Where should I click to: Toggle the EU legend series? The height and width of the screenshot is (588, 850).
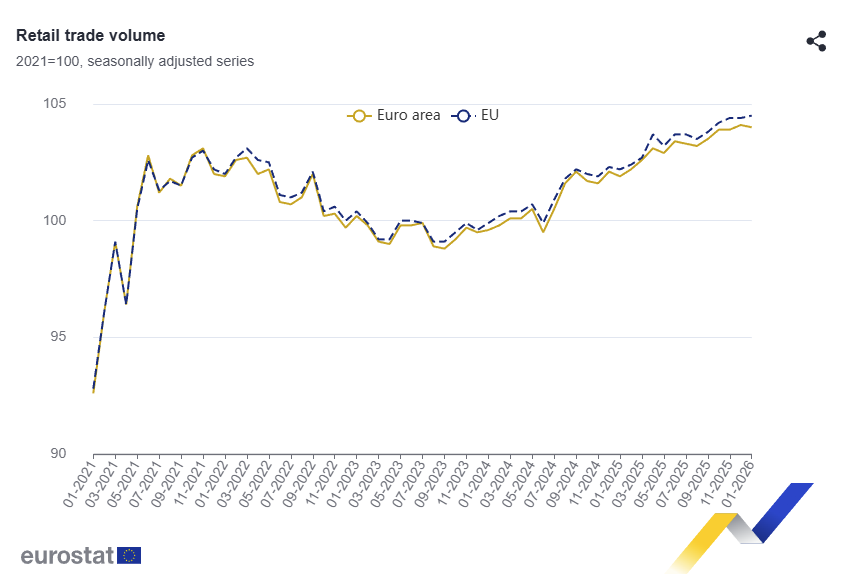tap(475, 115)
